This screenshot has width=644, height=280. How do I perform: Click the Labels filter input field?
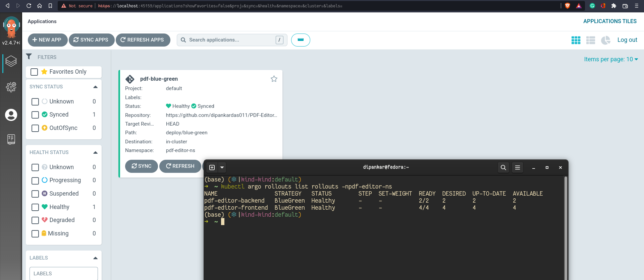(64, 273)
